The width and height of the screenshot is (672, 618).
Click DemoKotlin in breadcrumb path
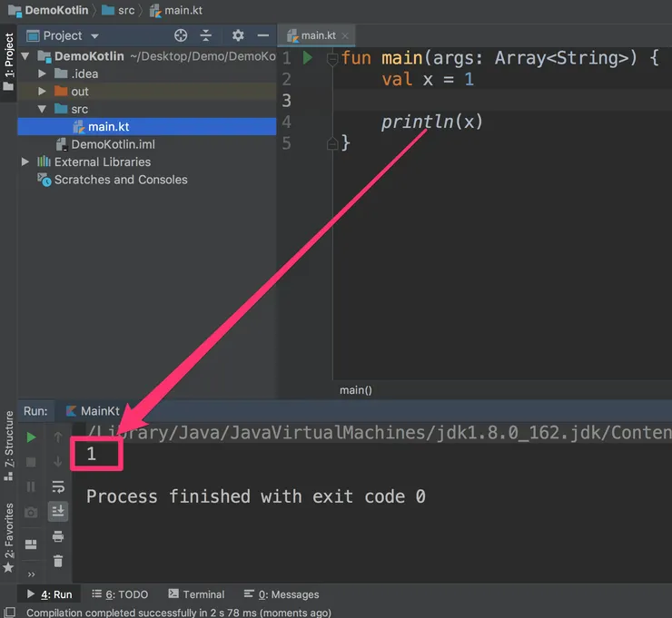[x=48, y=10]
